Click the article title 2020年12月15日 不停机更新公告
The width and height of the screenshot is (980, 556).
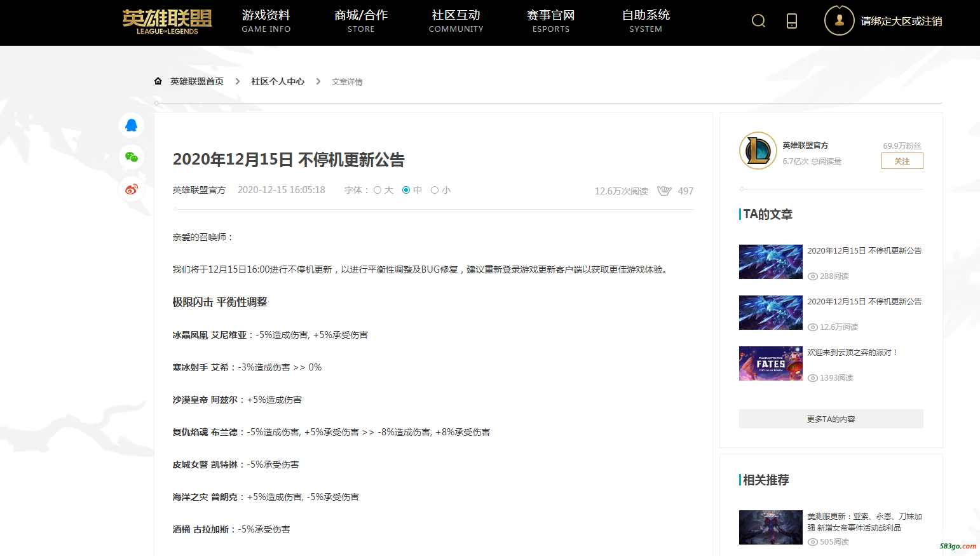(289, 159)
